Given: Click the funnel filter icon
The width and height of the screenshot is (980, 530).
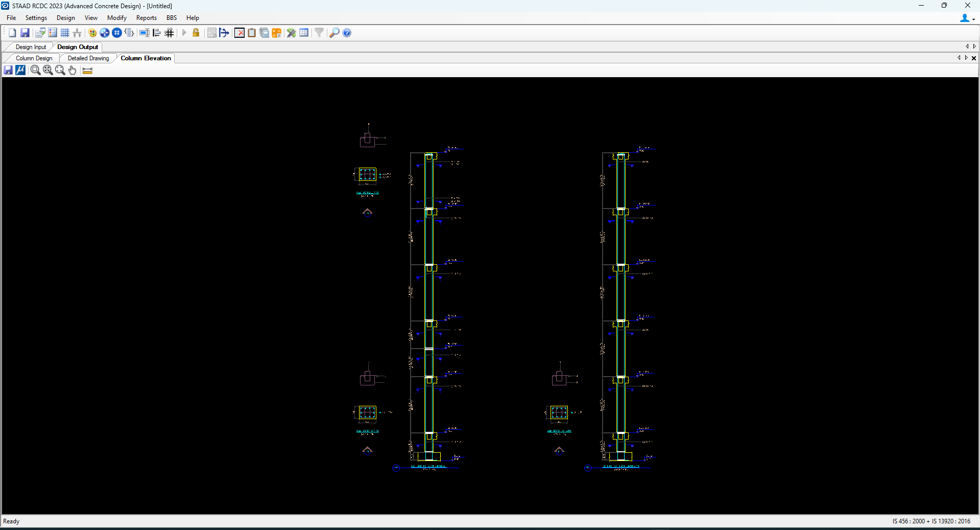Looking at the screenshot, I should click(319, 33).
